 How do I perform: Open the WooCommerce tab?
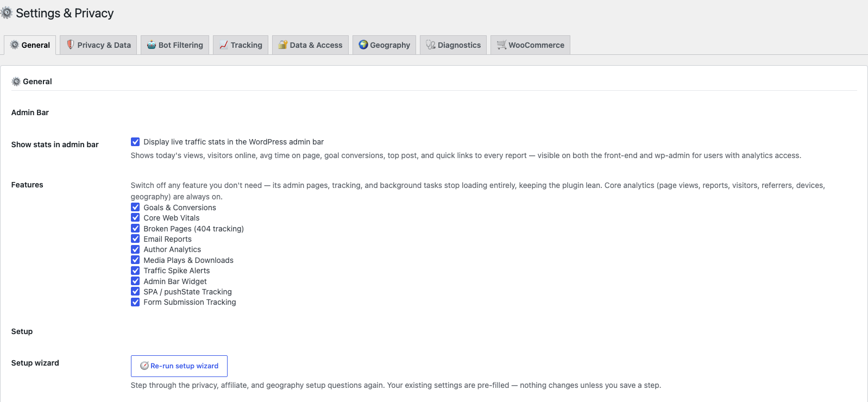tap(531, 45)
